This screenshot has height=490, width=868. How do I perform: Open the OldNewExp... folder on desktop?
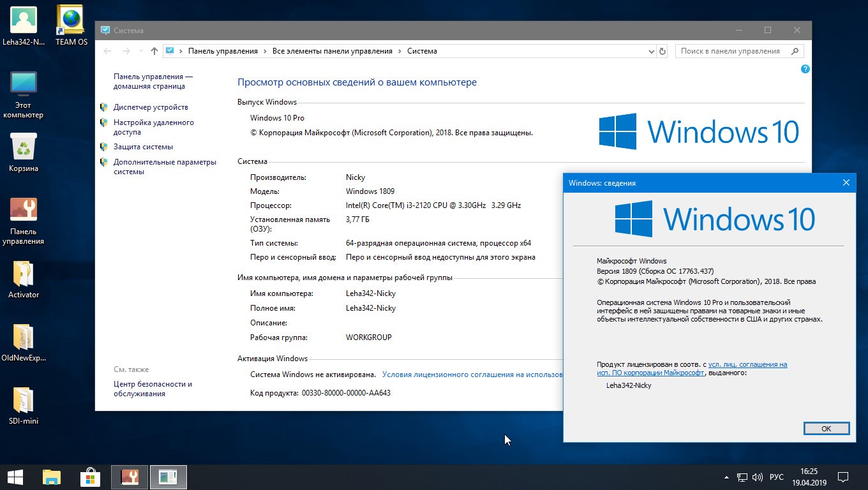pos(24,343)
